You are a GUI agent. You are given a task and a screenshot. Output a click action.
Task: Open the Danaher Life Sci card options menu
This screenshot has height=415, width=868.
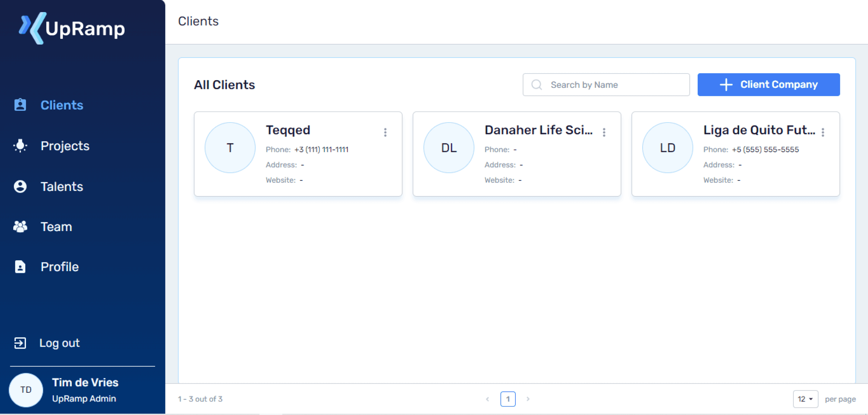coord(604,132)
